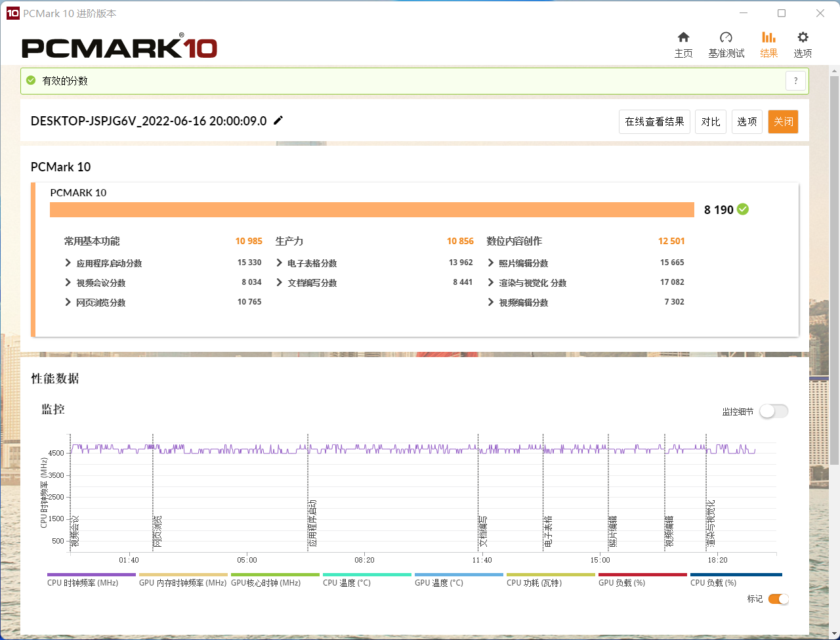
Task: Click the green check beside 有效的分数
Action: 30,81
